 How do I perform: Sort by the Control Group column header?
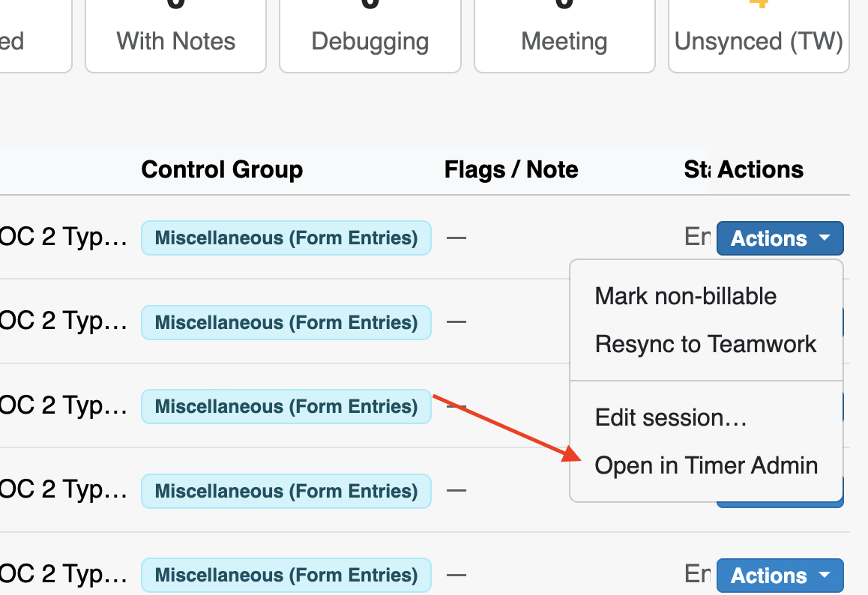[222, 169]
